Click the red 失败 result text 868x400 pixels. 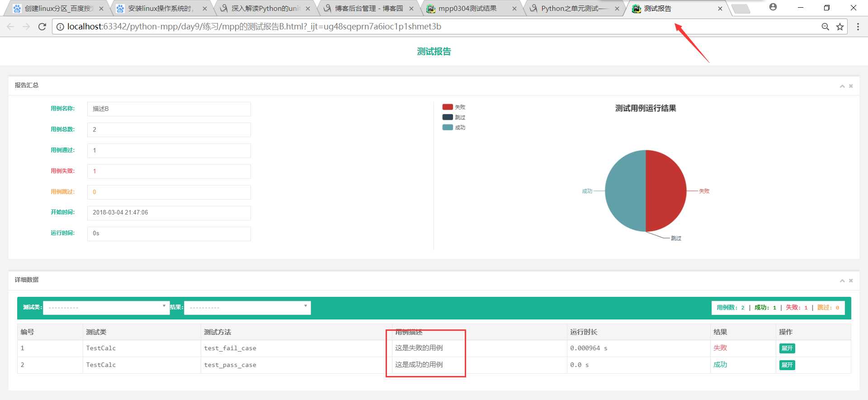pyautogui.click(x=720, y=348)
